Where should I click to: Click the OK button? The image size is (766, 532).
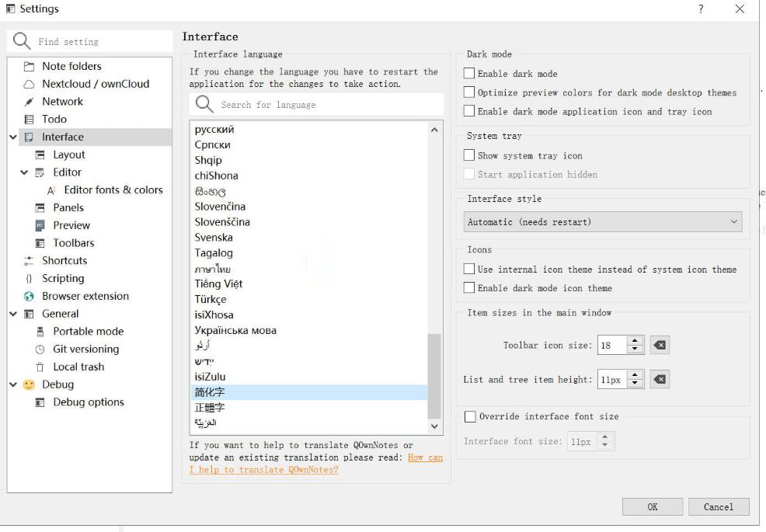pyautogui.click(x=652, y=507)
